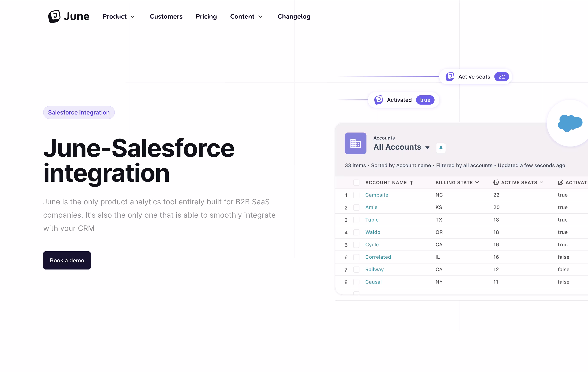
Task: Check the Waldo row checkbox
Action: point(356,232)
